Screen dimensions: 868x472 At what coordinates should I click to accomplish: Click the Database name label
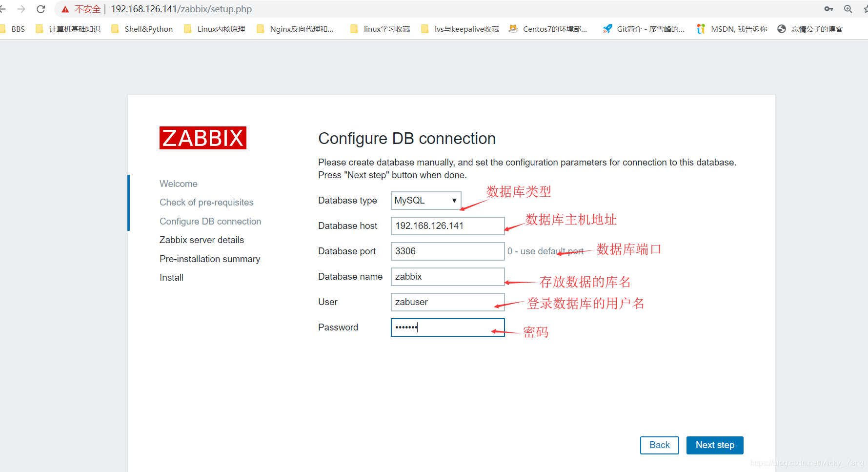pyautogui.click(x=350, y=277)
